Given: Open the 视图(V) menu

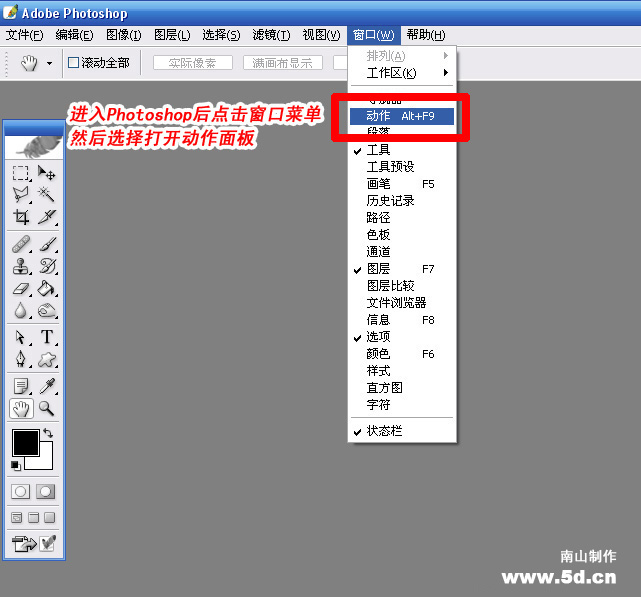Looking at the screenshot, I should coord(321,35).
